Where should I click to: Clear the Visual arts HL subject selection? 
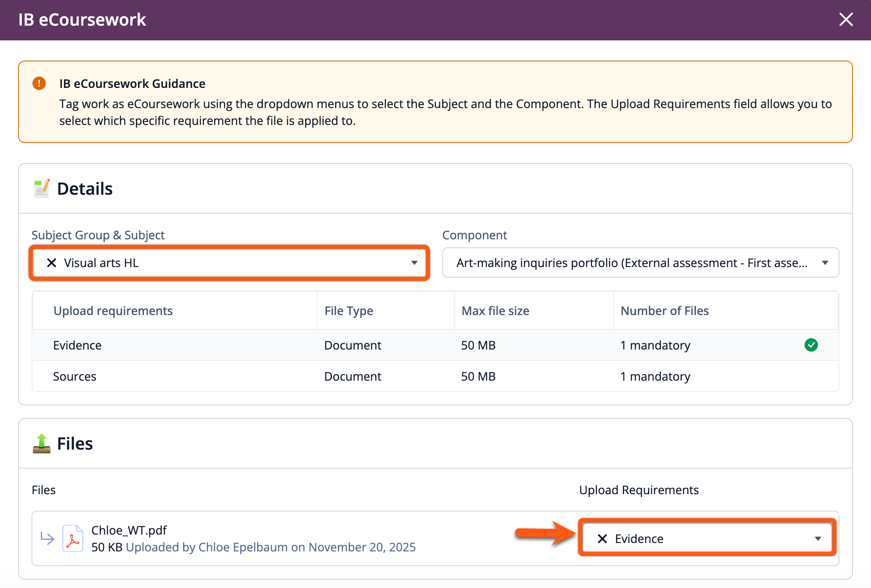coord(51,263)
